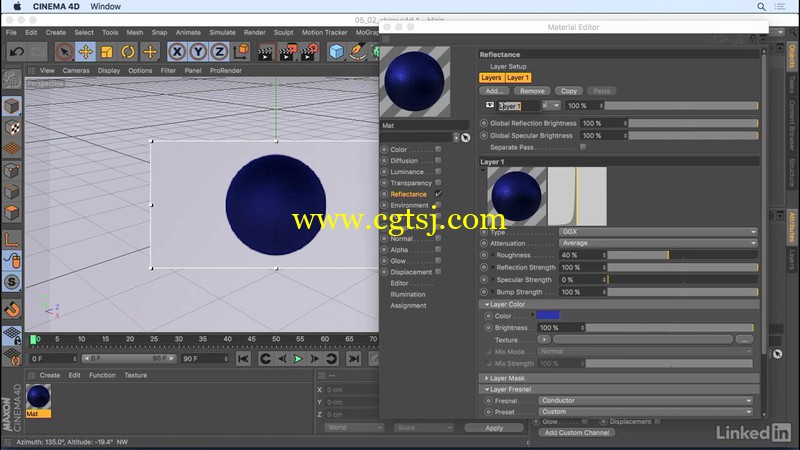The width and height of the screenshot is (800, 450).
Task: Toggle the Z axis lock
Action: coord(219,52)
